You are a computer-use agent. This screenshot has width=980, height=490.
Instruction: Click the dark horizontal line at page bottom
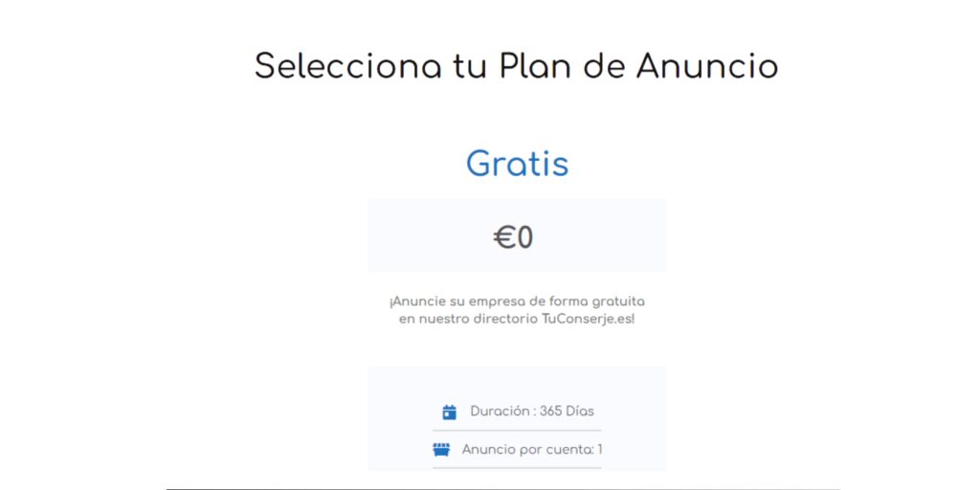point(503,489)
